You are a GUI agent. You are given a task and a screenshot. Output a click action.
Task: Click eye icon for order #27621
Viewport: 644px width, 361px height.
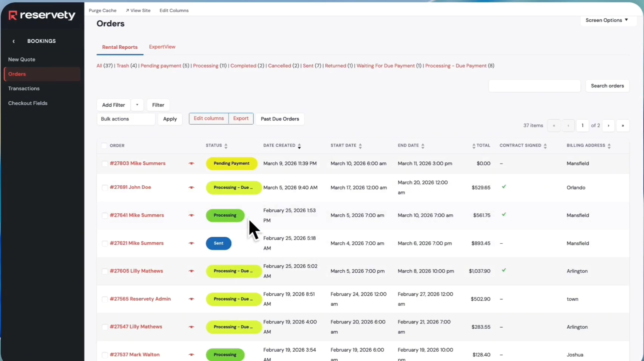pyautogui.click(x=191, y=243)
